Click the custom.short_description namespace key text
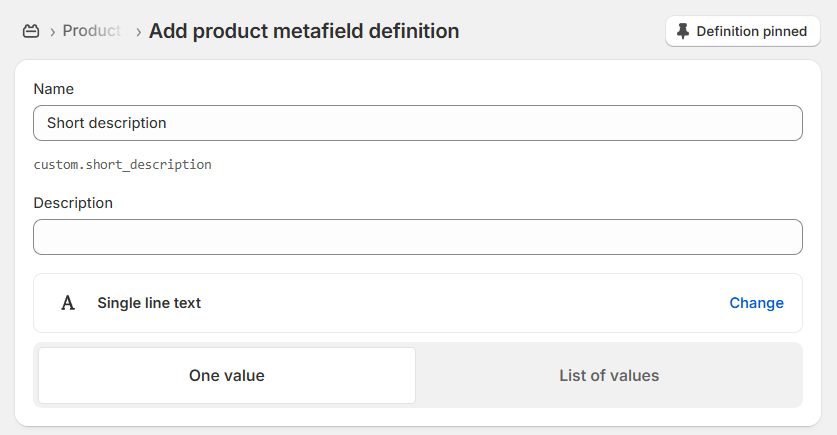The image size is (837, 435). [x=122, y=164]
